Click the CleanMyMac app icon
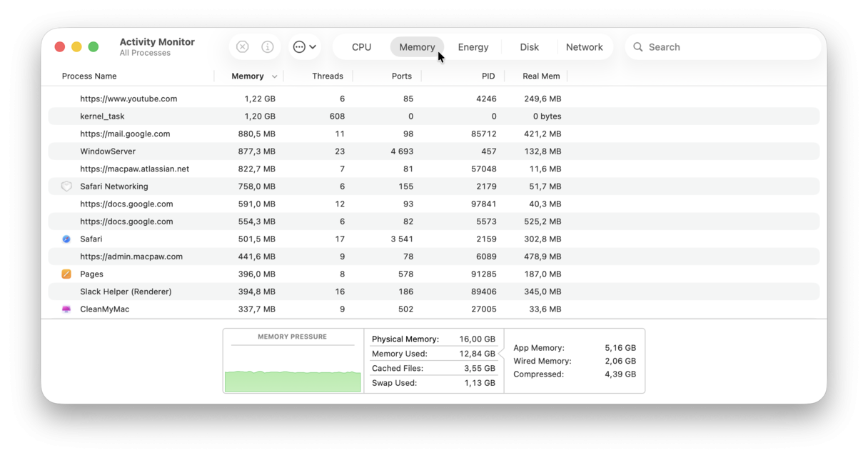 66,309
